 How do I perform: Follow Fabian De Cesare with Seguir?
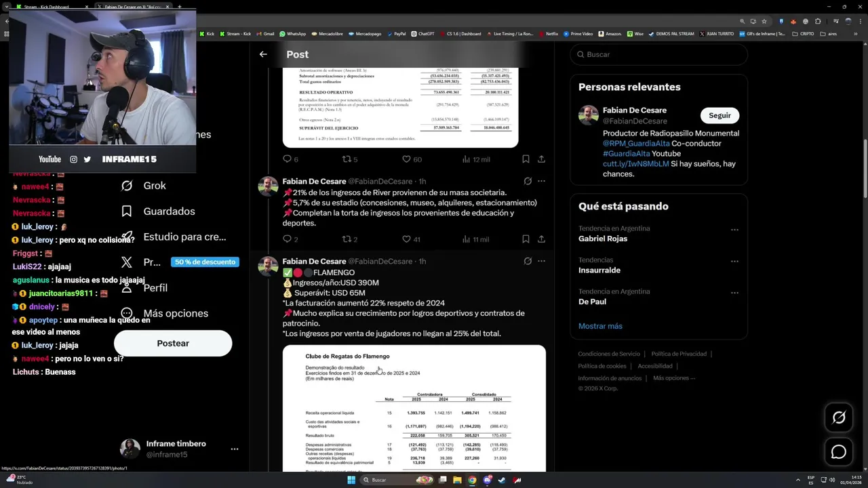tap(719, 115)
